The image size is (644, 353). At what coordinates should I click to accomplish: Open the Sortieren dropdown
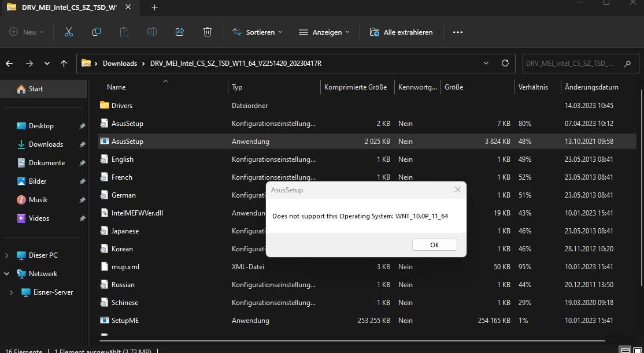pos(257,32)
